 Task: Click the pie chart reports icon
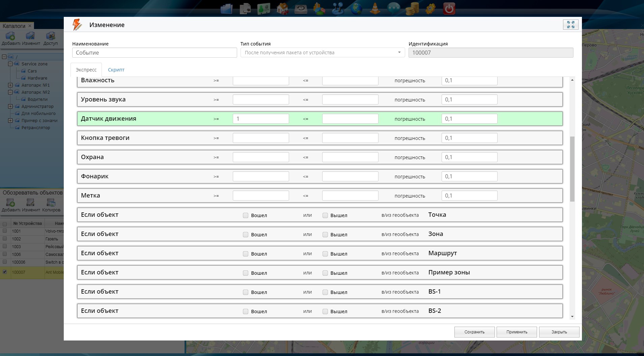(319, 8)
